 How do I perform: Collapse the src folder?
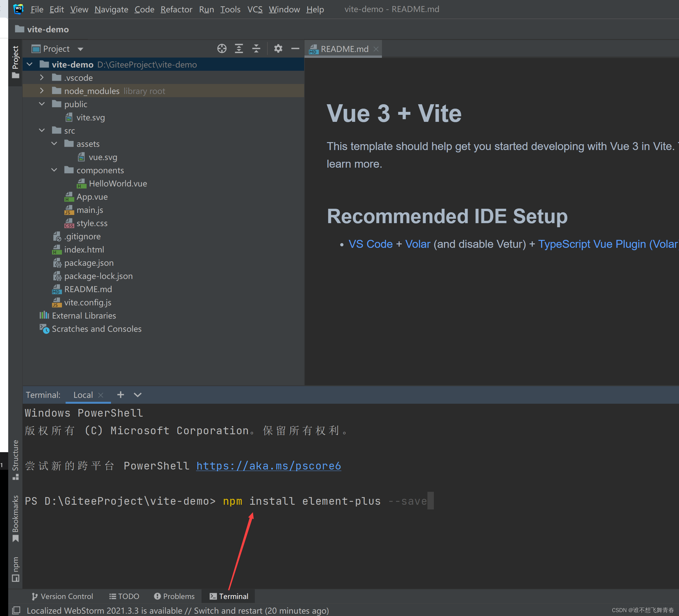pyautogui.click(x=42, y=130)
